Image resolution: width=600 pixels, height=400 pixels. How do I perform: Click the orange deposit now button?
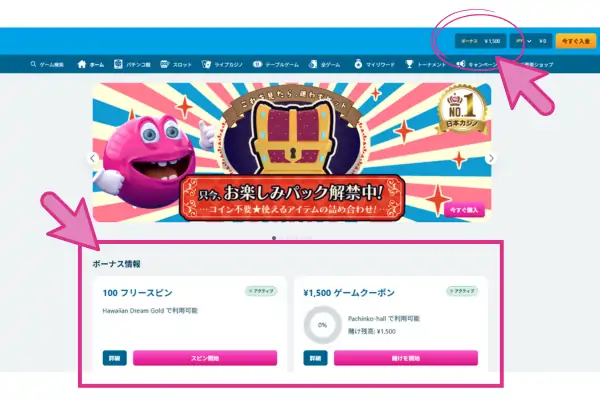[576, 41]
